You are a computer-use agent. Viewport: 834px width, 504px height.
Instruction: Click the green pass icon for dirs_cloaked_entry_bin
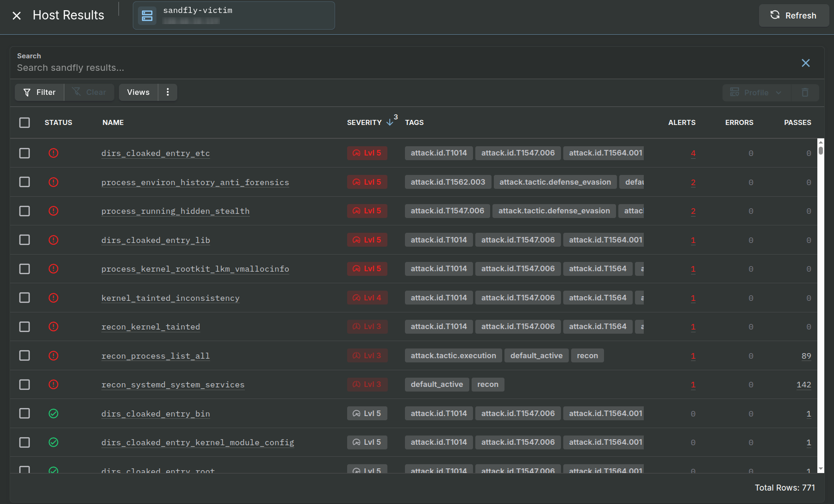point(54,413)
